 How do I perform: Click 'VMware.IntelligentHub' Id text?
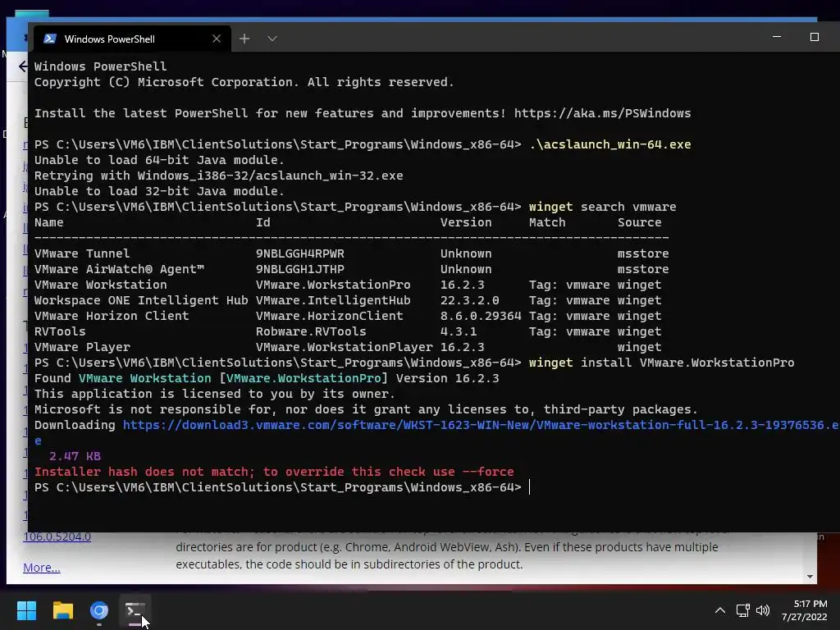click(333, 300)
